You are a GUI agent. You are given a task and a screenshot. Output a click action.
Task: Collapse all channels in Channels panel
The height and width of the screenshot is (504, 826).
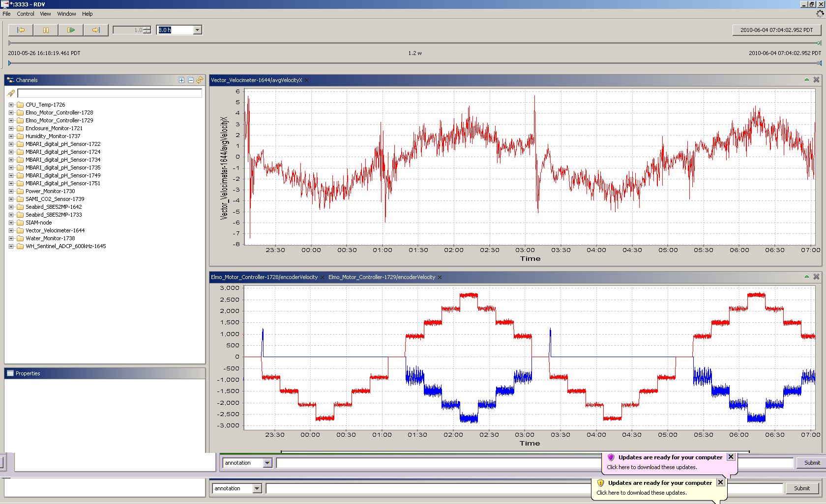click(x=191, y=80)
